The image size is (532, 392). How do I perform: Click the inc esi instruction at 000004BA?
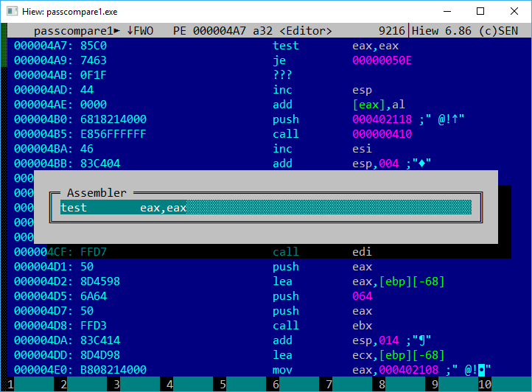[322, 149]
